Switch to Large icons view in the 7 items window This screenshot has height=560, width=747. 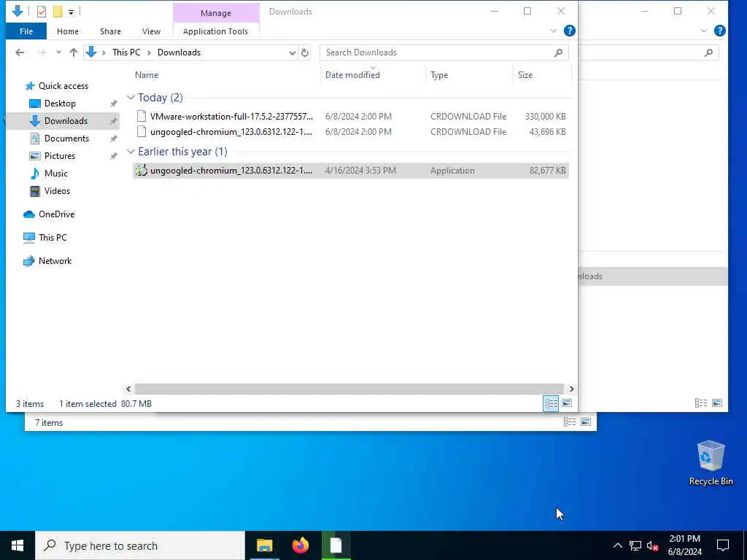click(586, 422)
